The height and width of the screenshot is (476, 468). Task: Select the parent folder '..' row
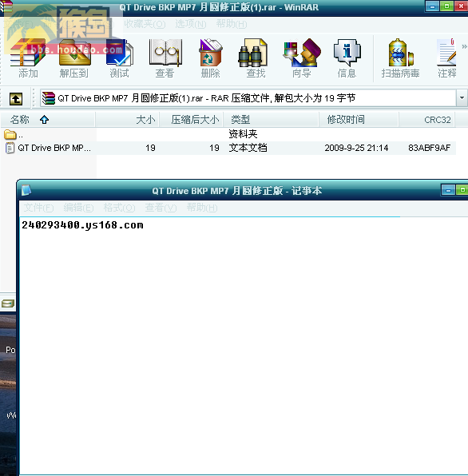[x=228, y=134]
